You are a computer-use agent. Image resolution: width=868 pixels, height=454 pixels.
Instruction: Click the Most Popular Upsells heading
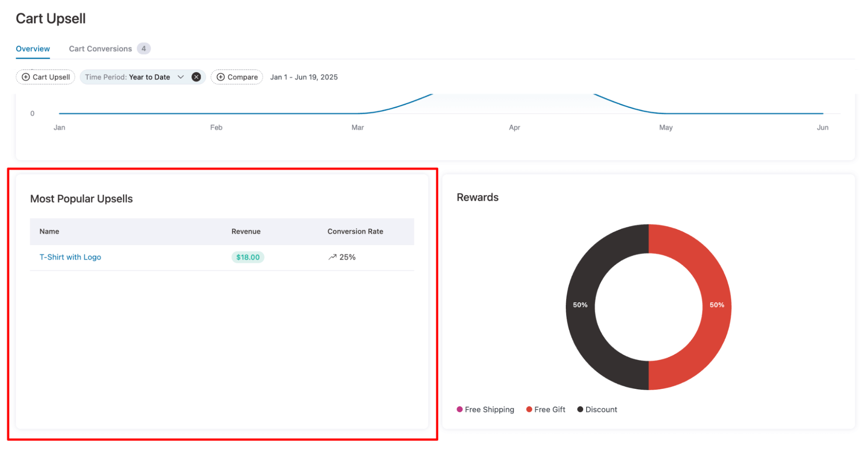[82, 199]
